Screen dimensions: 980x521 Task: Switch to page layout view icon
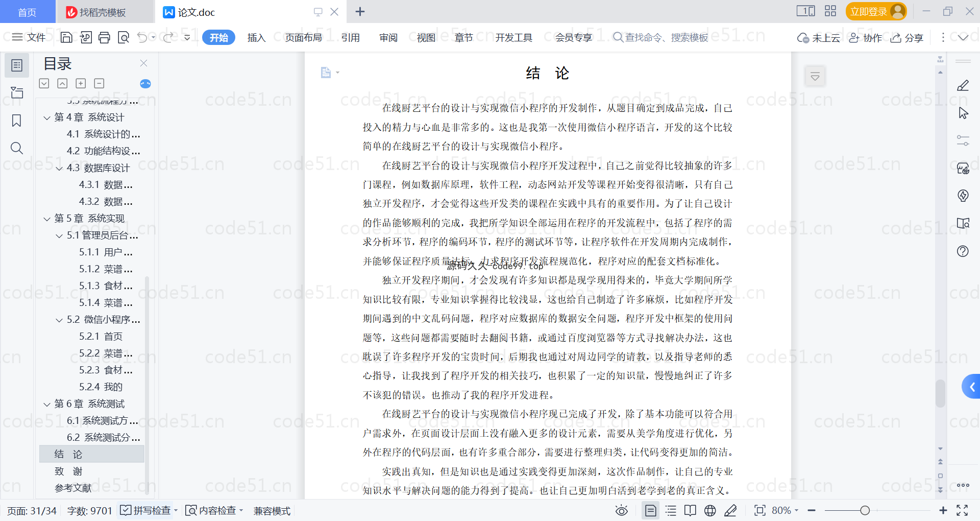[x=650, y=510]
